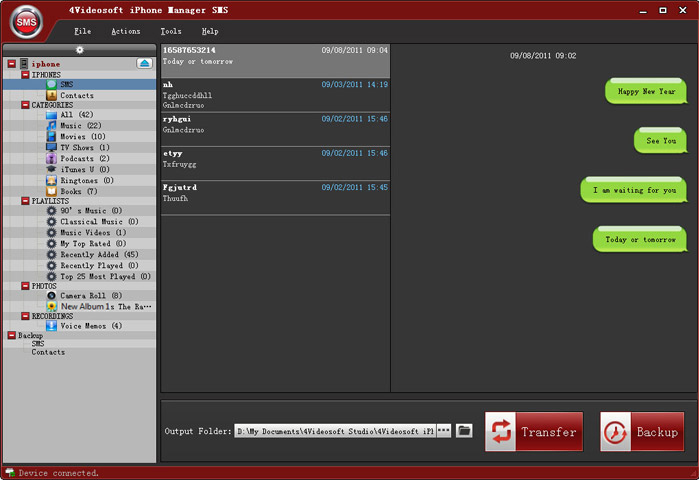Select the conversation from ryhgui
Image resolution: width=699 pixels, height=480 pixels.
point(275,124)
